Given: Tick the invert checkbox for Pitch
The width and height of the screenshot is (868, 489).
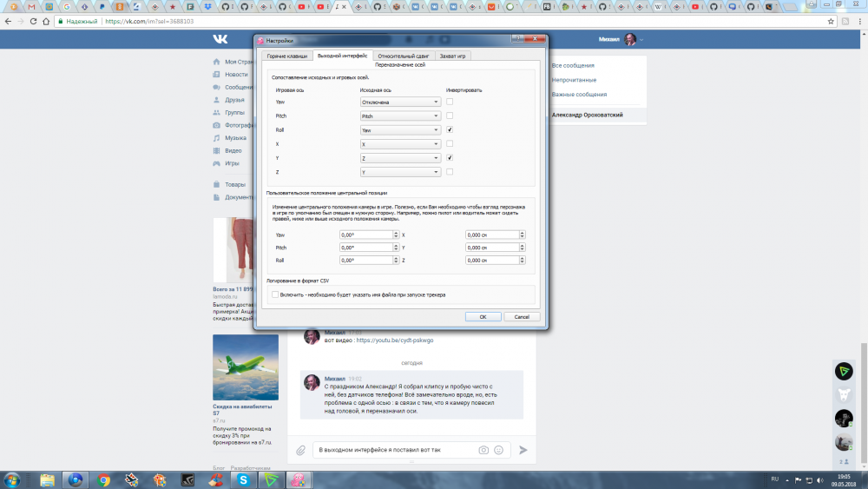Looking at the screenshot, I should tap(450, 116).
